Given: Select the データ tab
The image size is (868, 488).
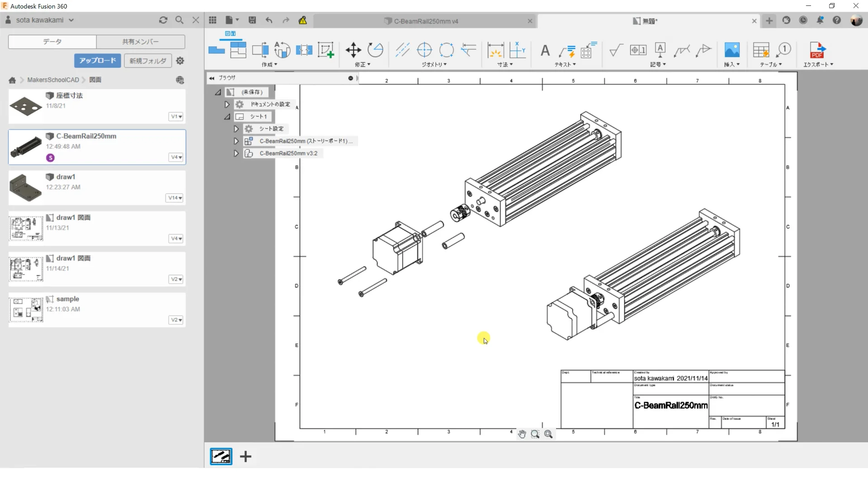Looking at the screenshot, I should [x=52, y=42].
